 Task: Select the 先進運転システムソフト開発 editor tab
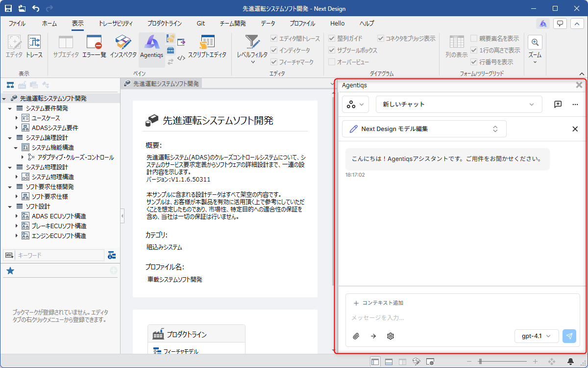pos(162,84)
